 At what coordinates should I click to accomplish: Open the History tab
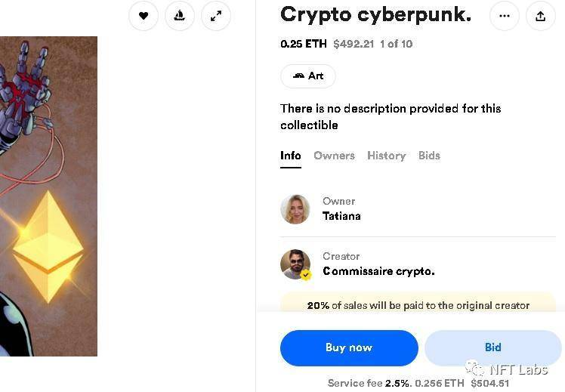tap(386, 156)
